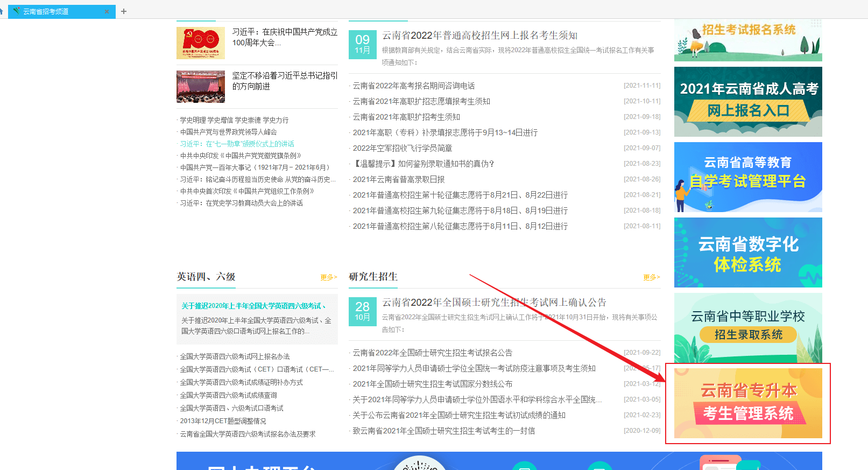The image size is (868, 470).
Task: Close the 云南省招考频道 browser tab
Action: tap(107, 11)
